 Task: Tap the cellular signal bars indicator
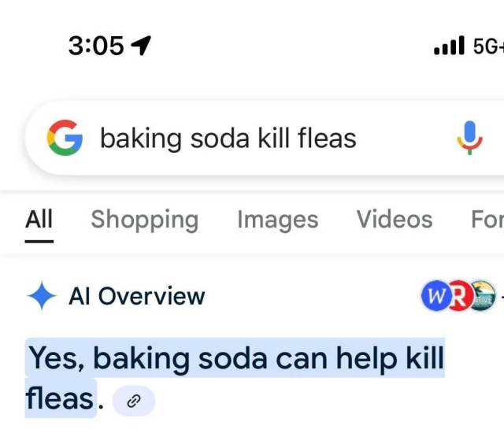[x=449, y=47]
